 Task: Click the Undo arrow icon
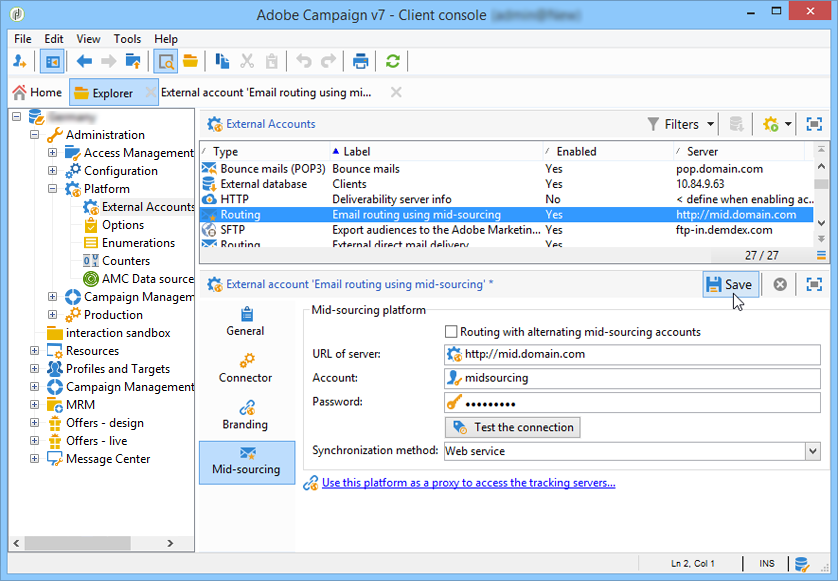tap(304, 61)
